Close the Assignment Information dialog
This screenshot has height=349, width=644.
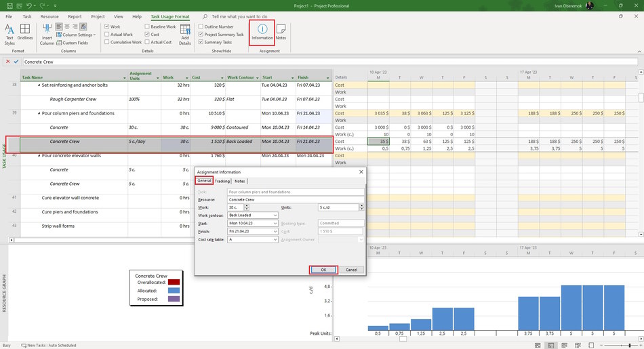coord(361,171)
